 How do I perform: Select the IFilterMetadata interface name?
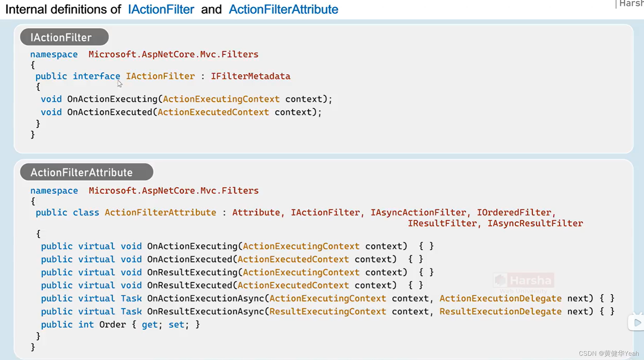[x=250, y=76]
